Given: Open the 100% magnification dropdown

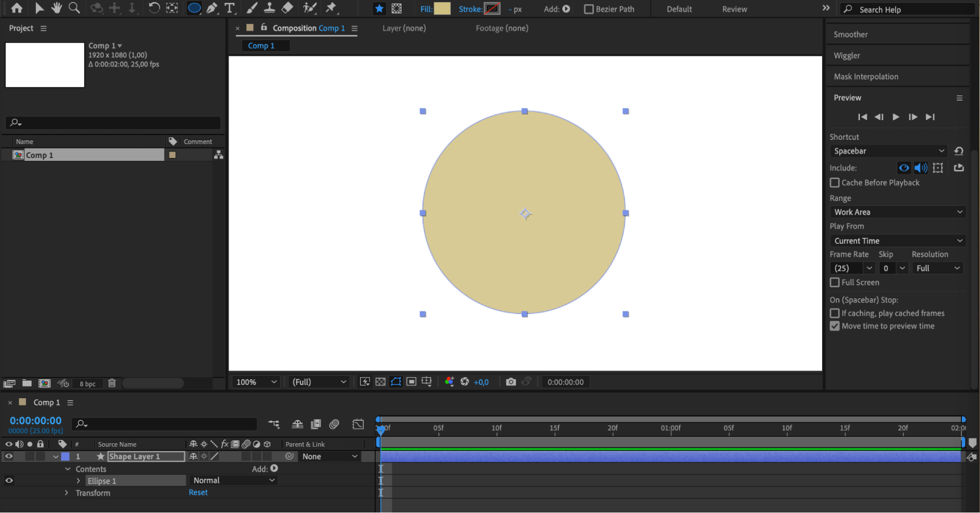Looking at the screenshot, I should tap(256, 382).
